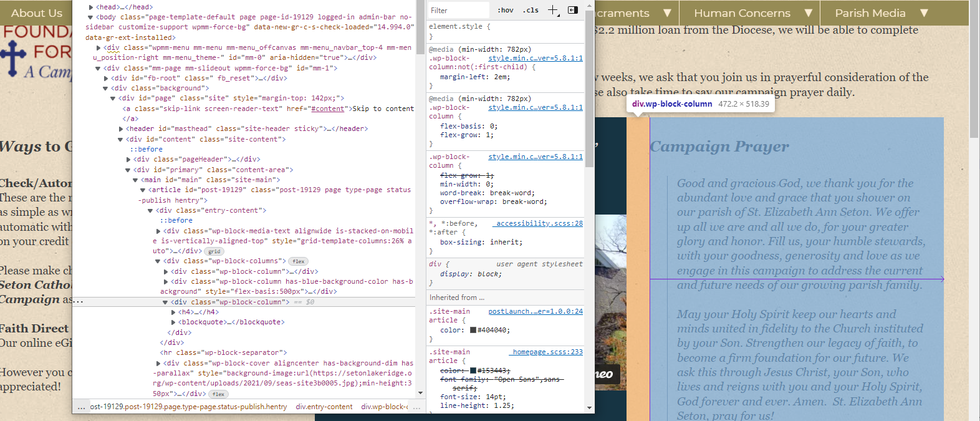Collapse the div id="primary" content-area node
The width and height of the screenshot is (980, 421).
(x=128, y=170)
